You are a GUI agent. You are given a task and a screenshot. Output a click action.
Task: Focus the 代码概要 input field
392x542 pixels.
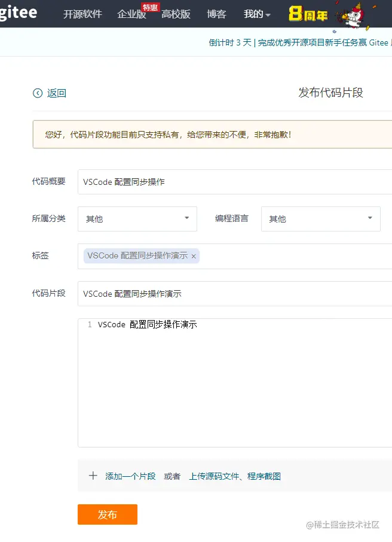coord(235,182)
